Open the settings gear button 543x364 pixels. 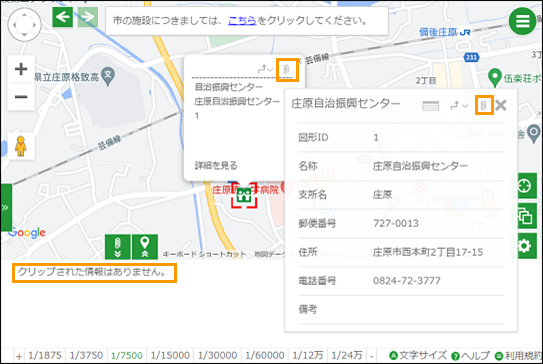pos(525,246)
